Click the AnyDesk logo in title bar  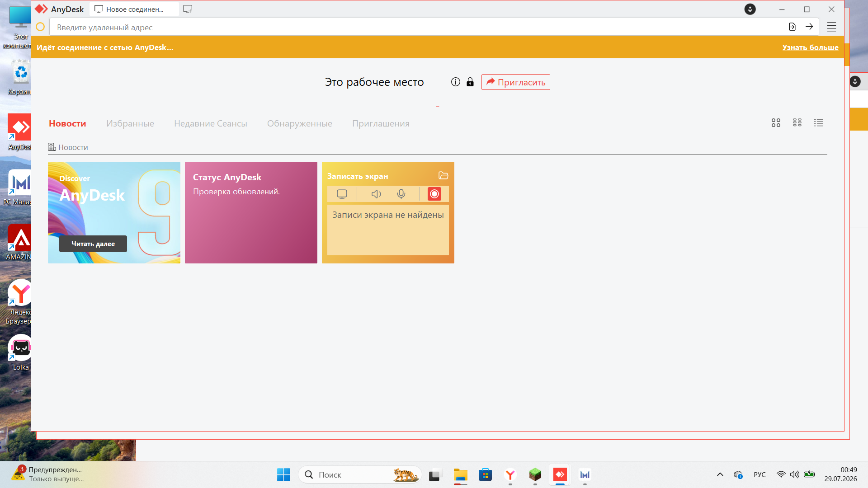click(x=41, y=9)
